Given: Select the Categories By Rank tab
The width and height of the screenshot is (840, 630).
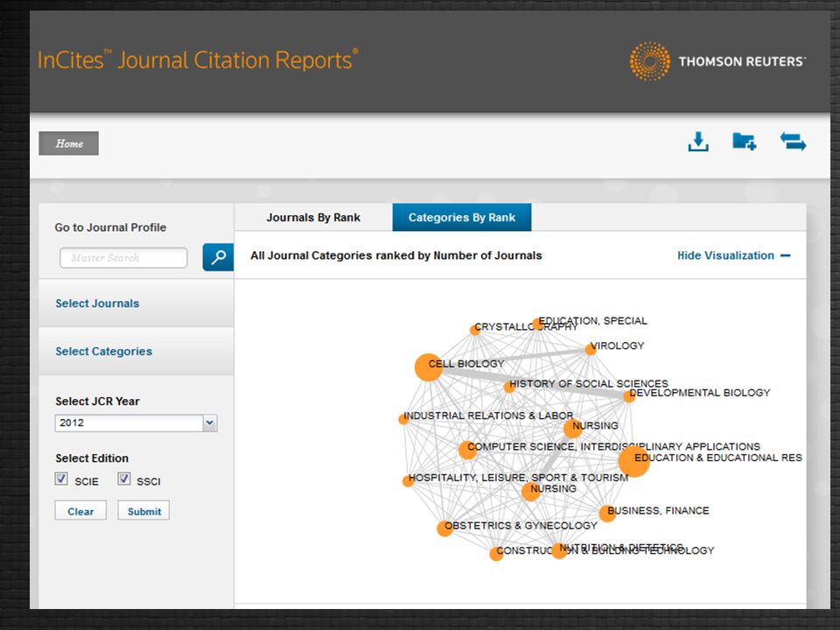Looking at the screenshot, I should pyautogui.click(x=462, y=218).
